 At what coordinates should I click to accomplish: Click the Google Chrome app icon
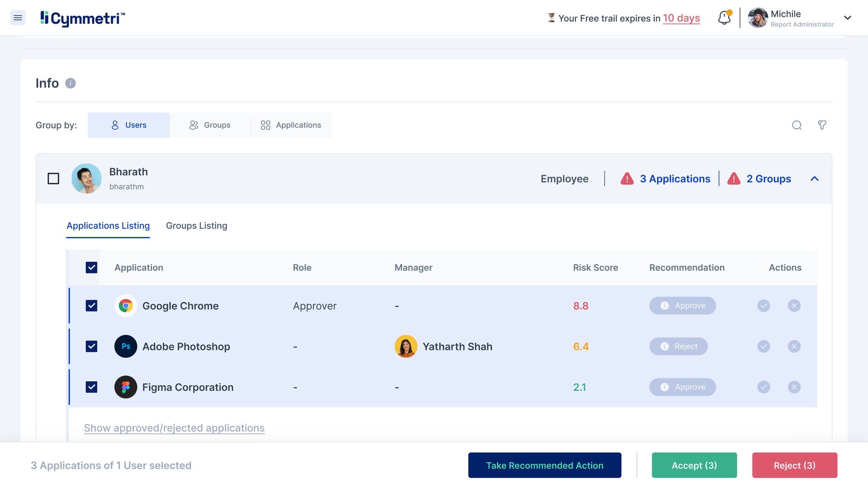125,306
